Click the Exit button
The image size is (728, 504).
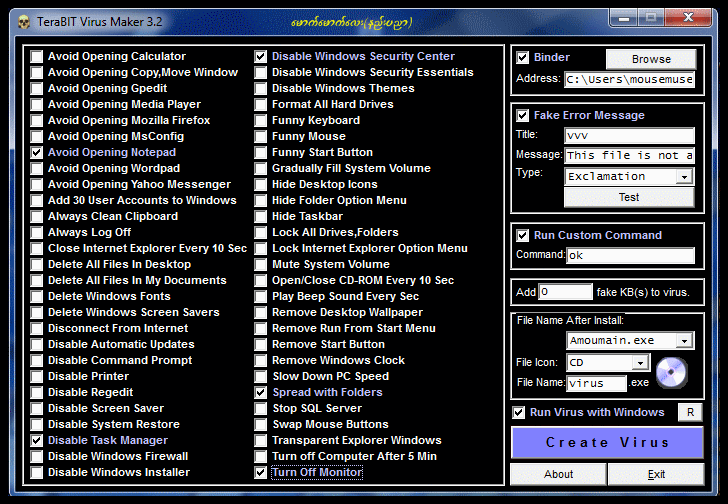(656, 474)
